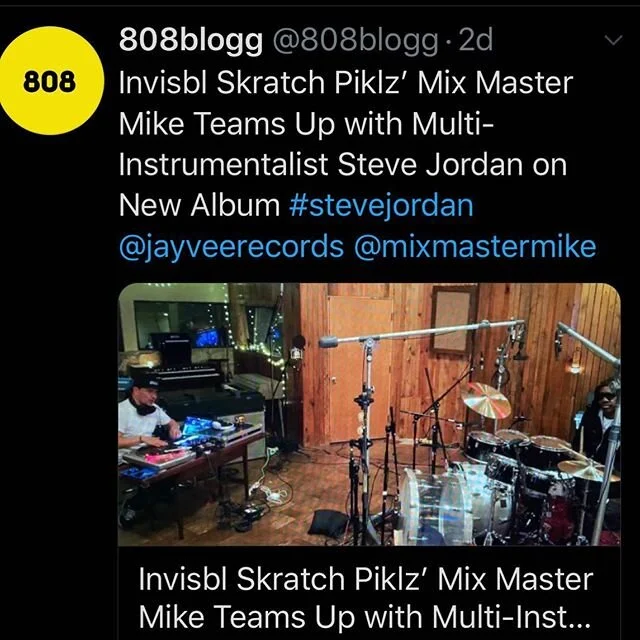Open the 2d timestamp link
The height and width of the screenshot is (640, 640).
click(x=476, y=40)
